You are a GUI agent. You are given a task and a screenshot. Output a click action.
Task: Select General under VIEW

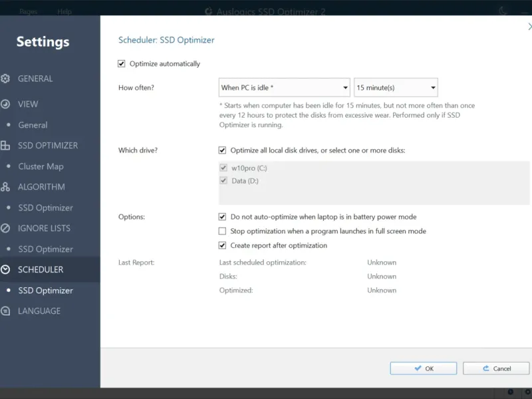pyautogui.click(x=33, y=125)
